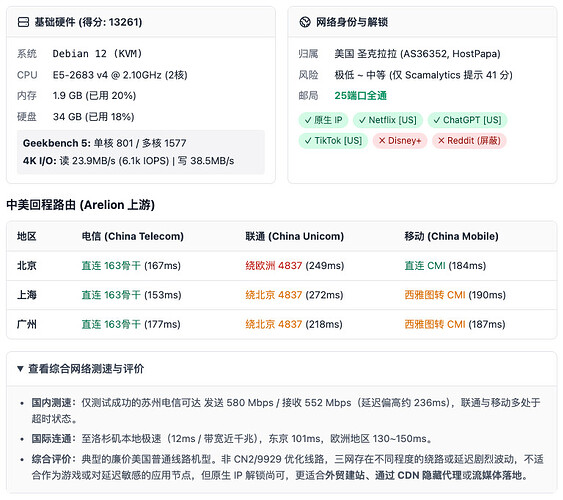Click the Geekbench 5 score box
Screen dimensions: 563x500
pos(141,152)
